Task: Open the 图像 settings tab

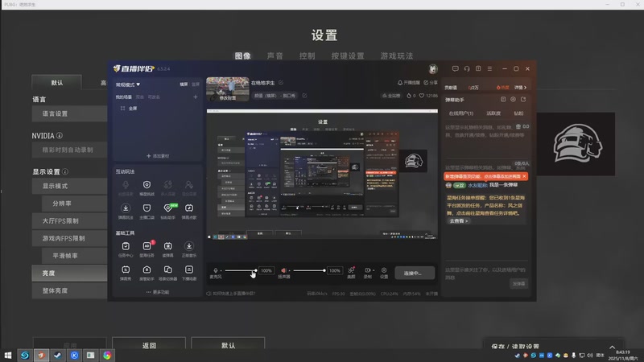Action: tap(243, 56)
